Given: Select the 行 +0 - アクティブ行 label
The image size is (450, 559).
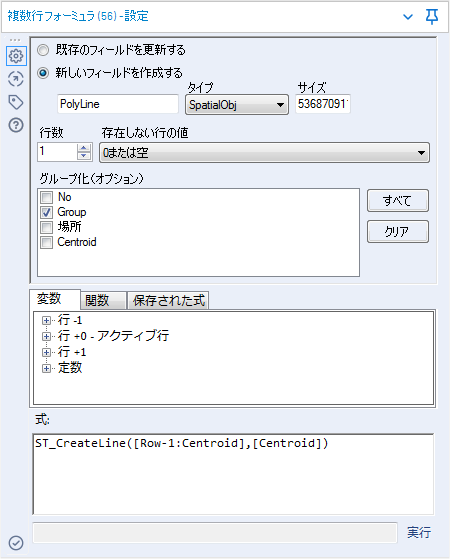Looking at the screenshot, I should [x=113, y=336].
